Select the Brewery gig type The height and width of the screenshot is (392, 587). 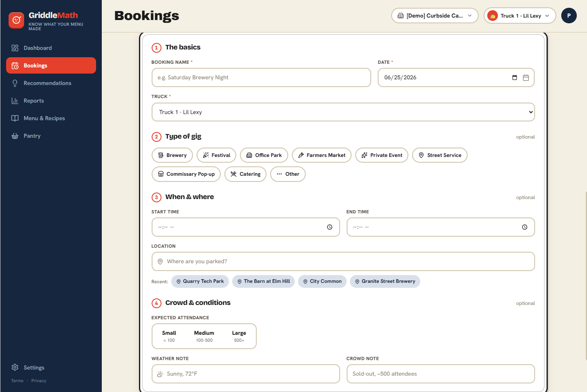tap(173, 155)
